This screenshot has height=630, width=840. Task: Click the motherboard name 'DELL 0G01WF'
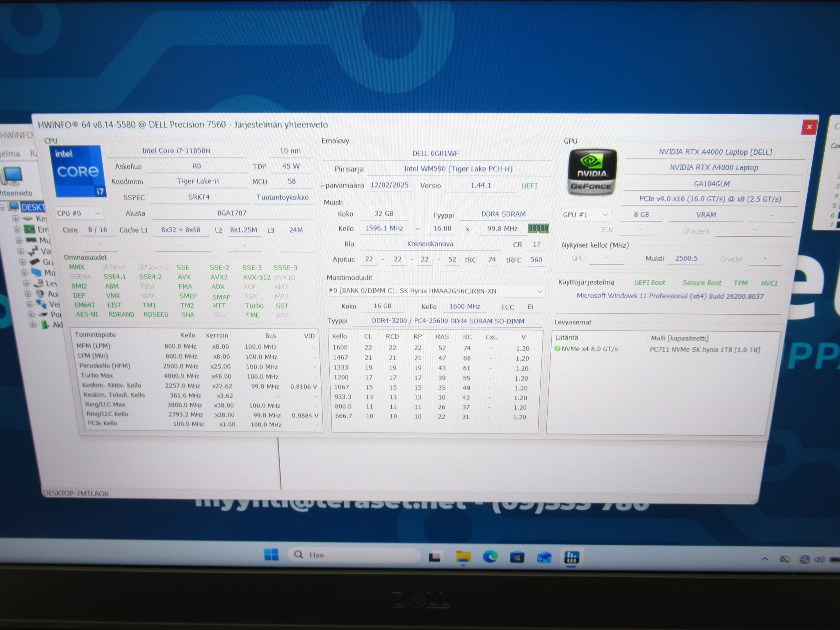pyautogui.click(x=436, y=153)
